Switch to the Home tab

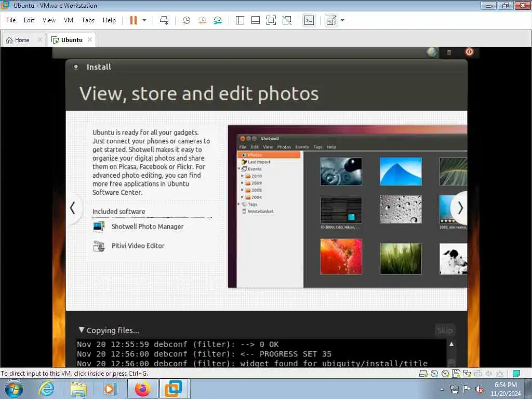[22, 40]
